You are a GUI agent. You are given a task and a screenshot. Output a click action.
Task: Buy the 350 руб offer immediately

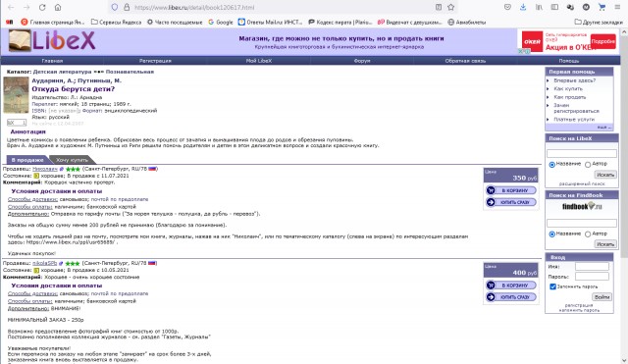pyautogui.click(x=510, y=202)
